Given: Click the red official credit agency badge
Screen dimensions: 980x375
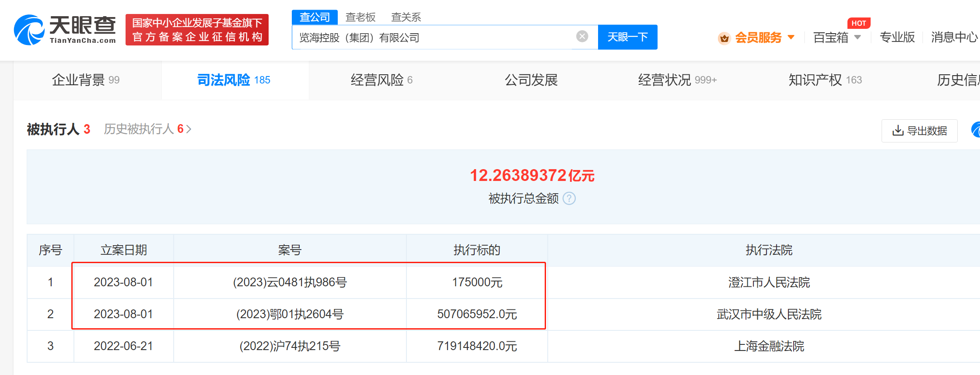Looking at the screenshot, I should (197, 30).
